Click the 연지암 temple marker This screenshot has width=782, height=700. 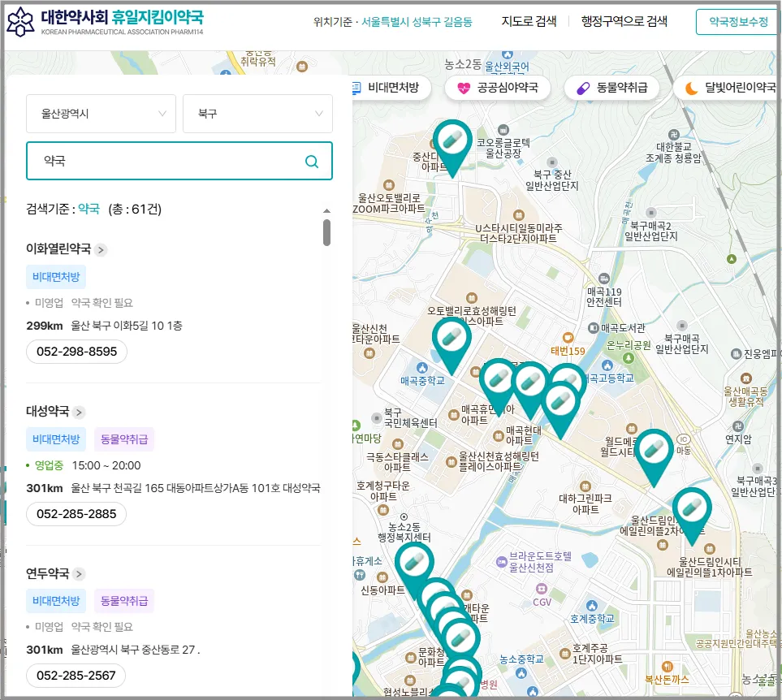click(738, 426)
